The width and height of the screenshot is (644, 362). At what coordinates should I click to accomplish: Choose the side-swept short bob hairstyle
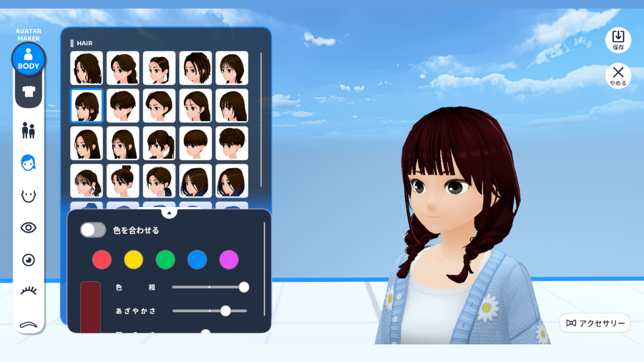pos(159,106)
